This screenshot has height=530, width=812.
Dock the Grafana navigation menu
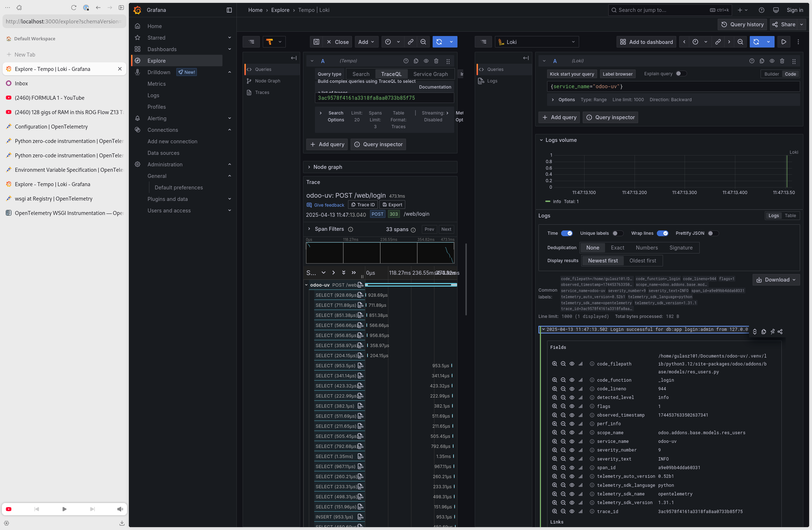(x=229, y=10)
